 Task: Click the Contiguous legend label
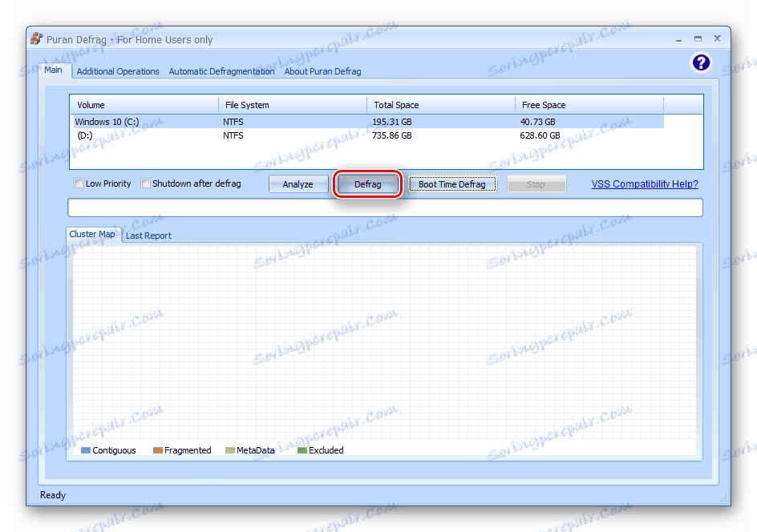point(115,450)
